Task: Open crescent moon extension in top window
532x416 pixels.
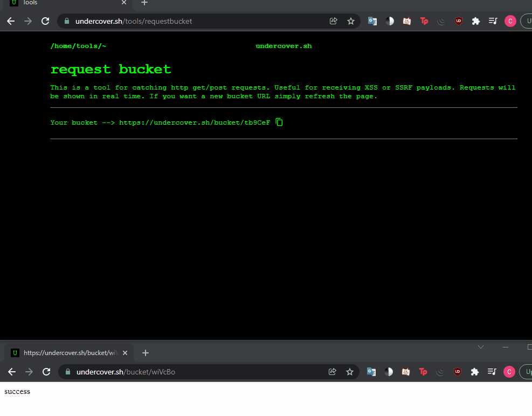Action: coord(441,21)
